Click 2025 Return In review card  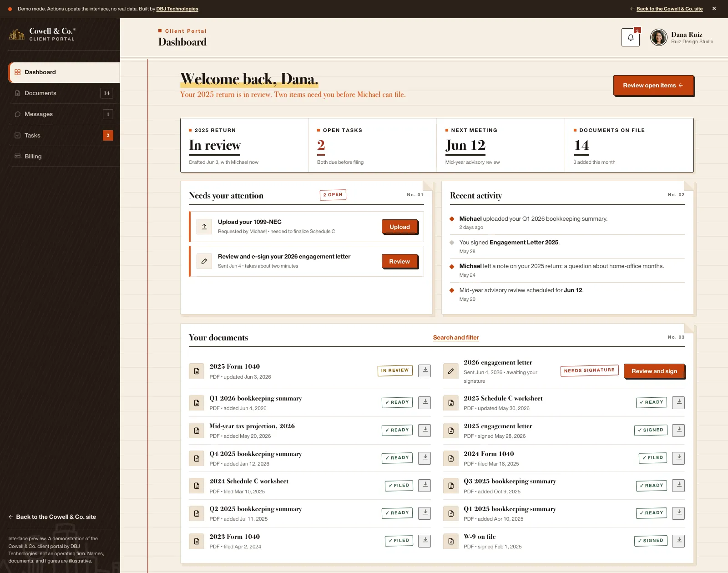pos(245,146)
